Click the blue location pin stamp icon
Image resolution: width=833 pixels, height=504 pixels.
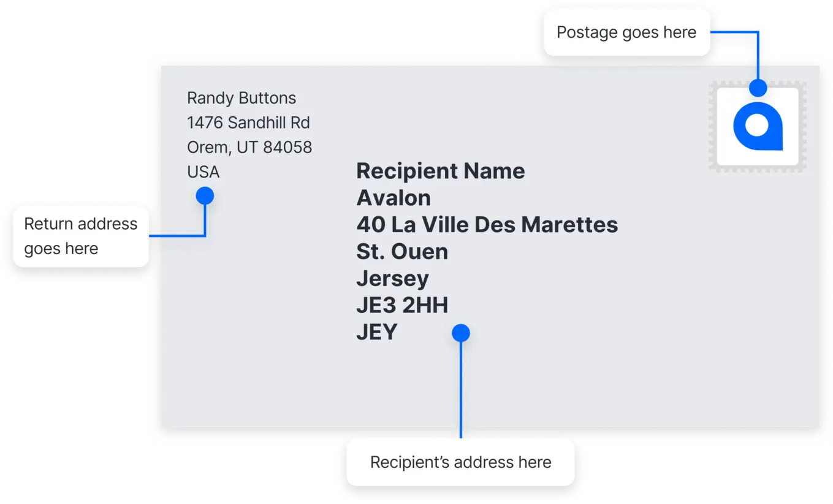(758, 127)
